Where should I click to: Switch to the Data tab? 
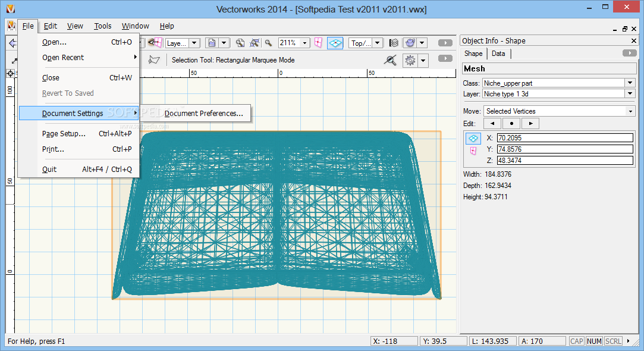click(498, 54)
